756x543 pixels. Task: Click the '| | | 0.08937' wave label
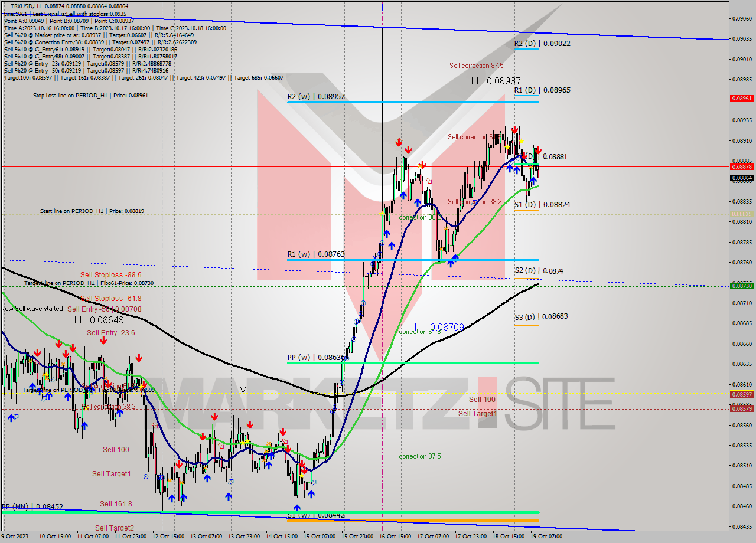click(496, 80)
